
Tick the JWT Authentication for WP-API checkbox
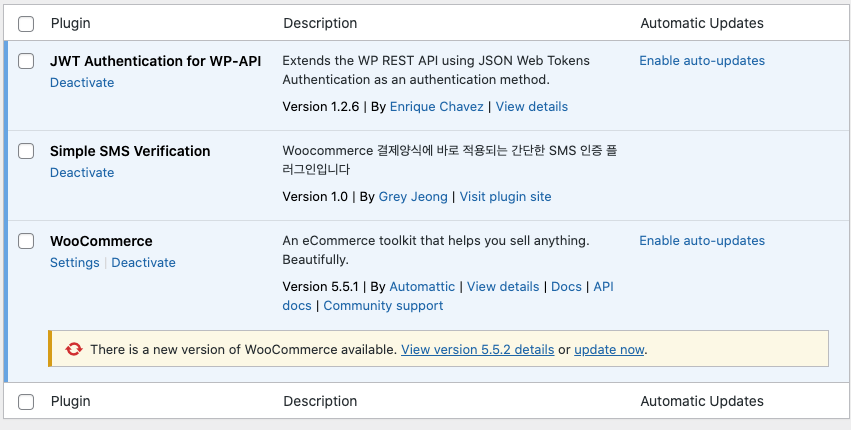[x=26, y=61]
